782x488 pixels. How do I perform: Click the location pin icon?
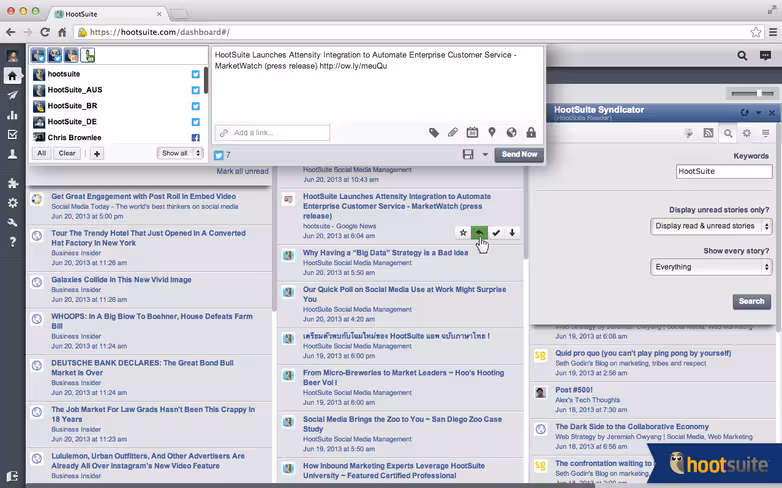pos(492,132)
